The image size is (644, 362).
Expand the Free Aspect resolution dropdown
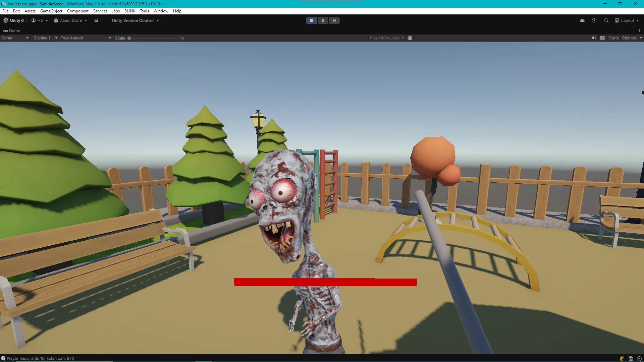[86, 38]
